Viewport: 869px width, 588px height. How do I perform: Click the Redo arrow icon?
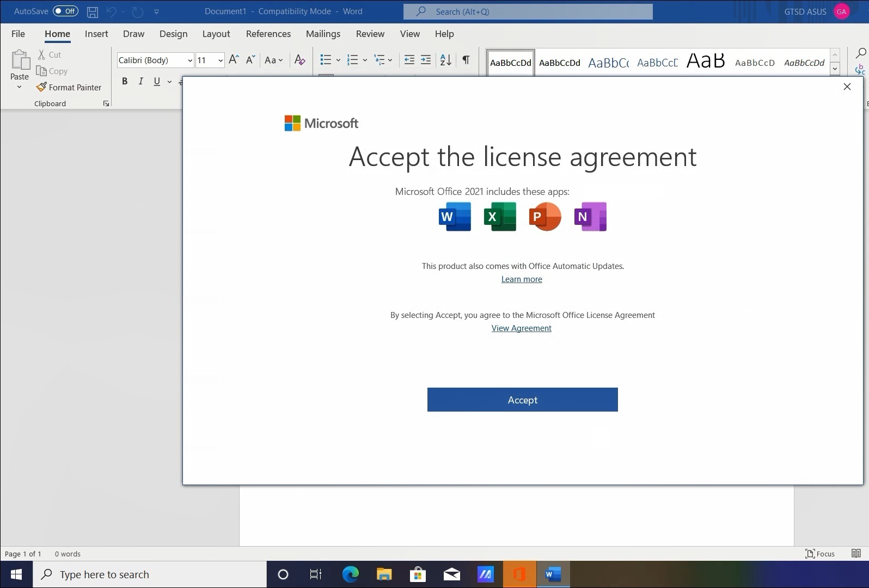point(138,11)
